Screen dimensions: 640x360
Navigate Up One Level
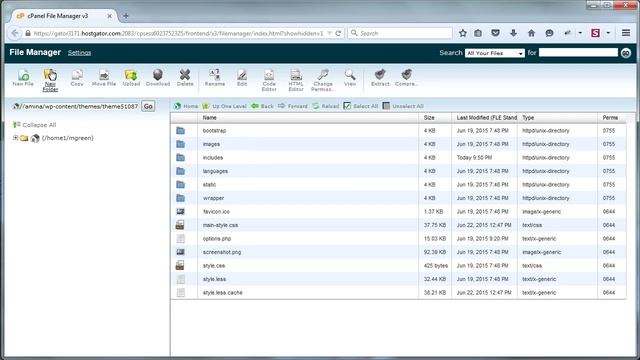point(224,106)
